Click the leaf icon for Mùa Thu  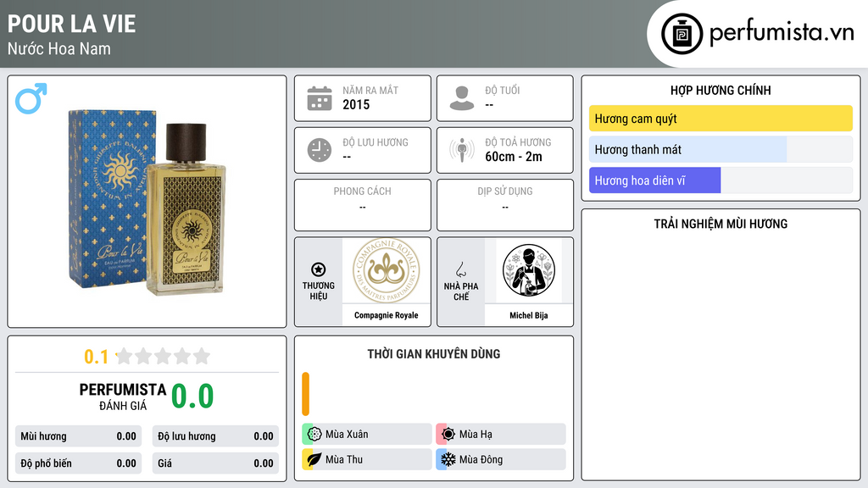[x=314, y=459]
